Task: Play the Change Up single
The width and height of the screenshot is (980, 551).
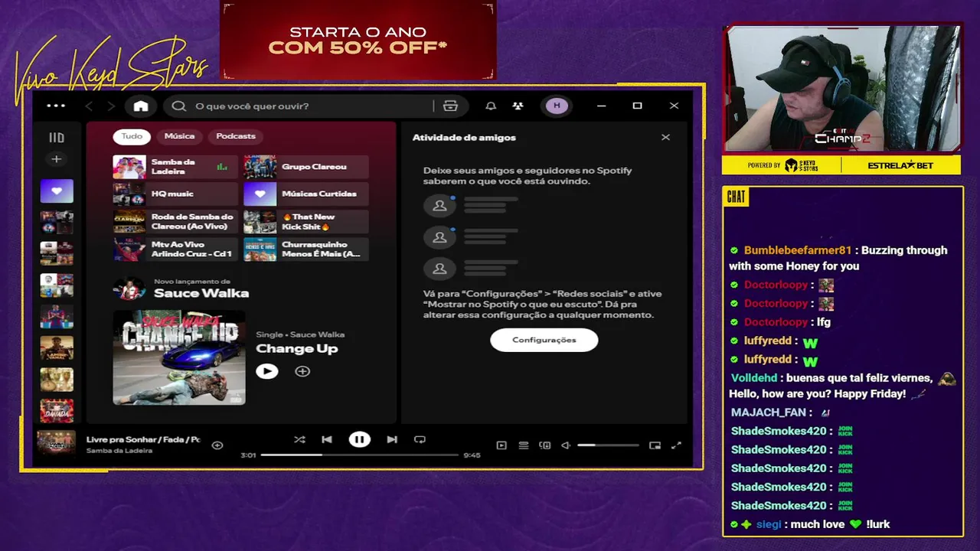Action: click(x=266, y=371)
